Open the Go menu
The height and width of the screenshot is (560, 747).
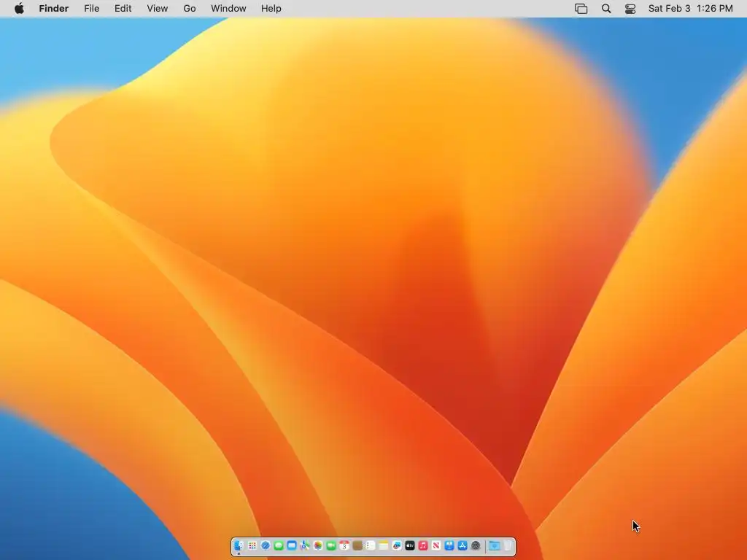(190, 9)
